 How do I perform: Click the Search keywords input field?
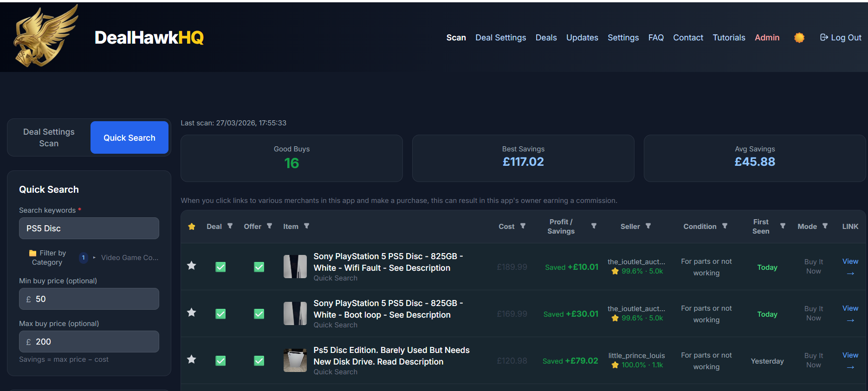tap(89, 228)
